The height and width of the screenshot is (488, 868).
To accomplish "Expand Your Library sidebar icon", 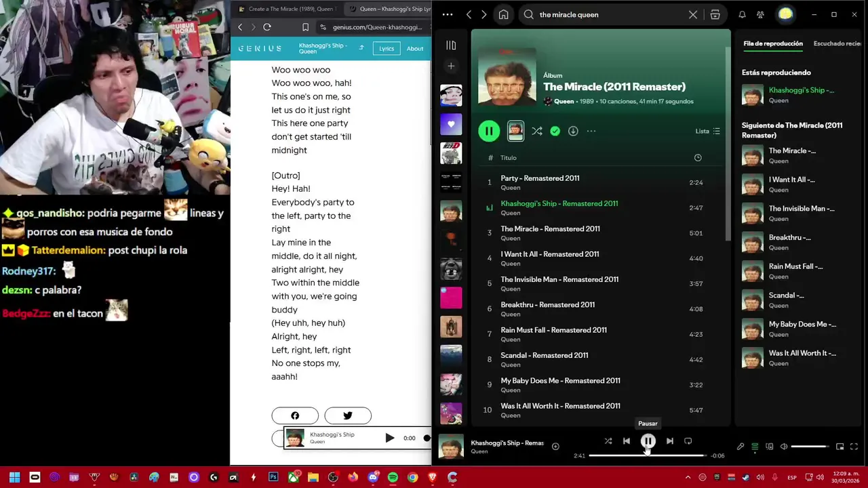I will [451, 45].
